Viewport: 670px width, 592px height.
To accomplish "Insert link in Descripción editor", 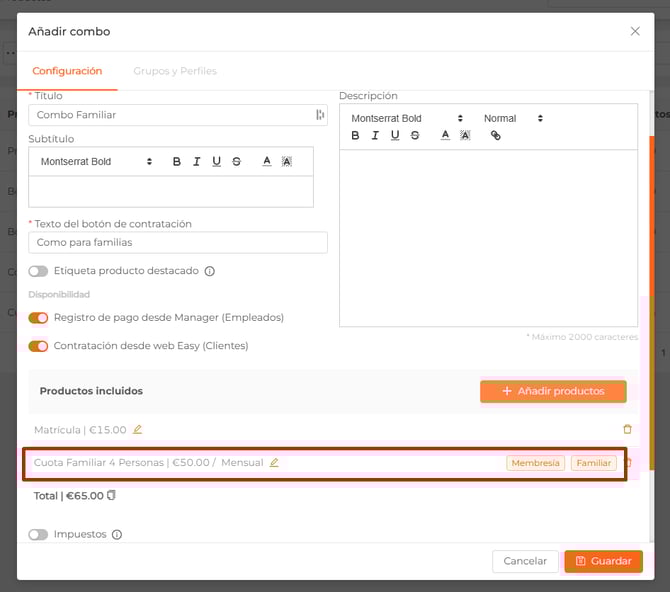I will click(495, 136).
